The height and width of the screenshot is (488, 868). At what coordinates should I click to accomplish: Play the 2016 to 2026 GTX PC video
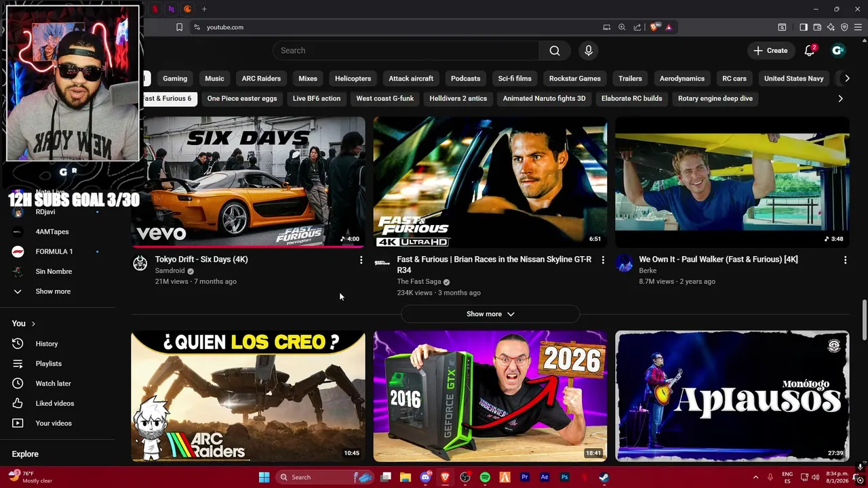[490, 396]
